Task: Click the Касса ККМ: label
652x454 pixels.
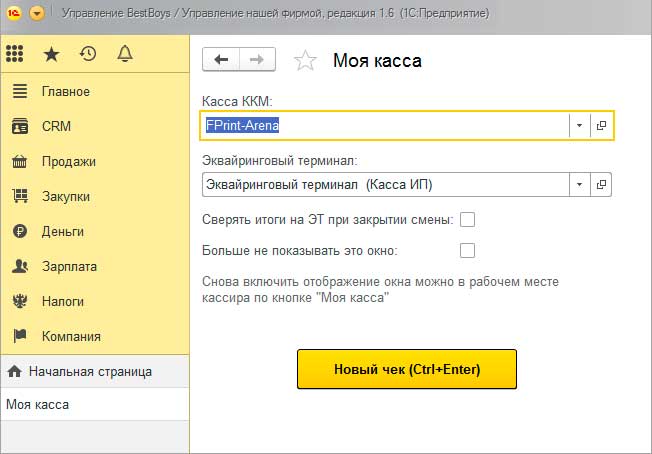Action: point(237,101)
